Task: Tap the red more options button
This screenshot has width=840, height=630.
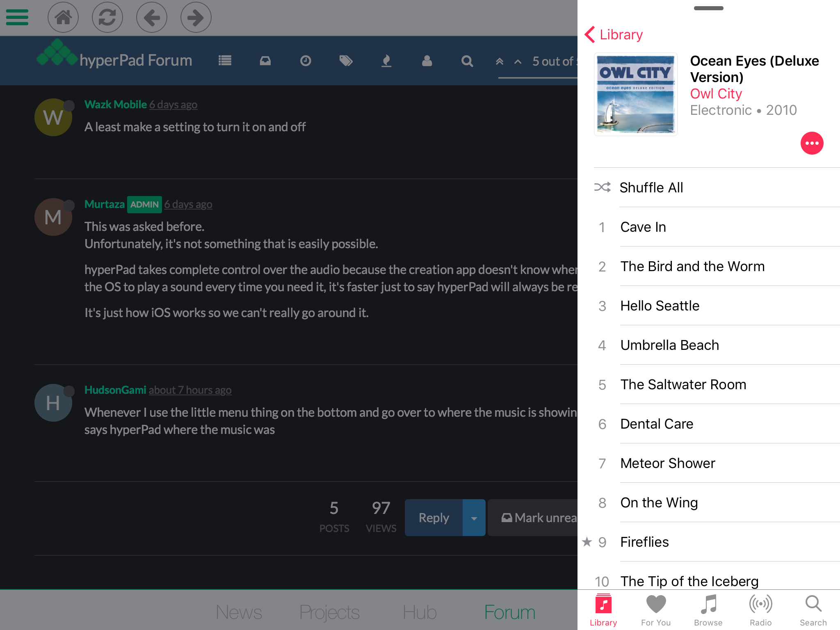Action: pyautogui.click(x=812, y=143)
